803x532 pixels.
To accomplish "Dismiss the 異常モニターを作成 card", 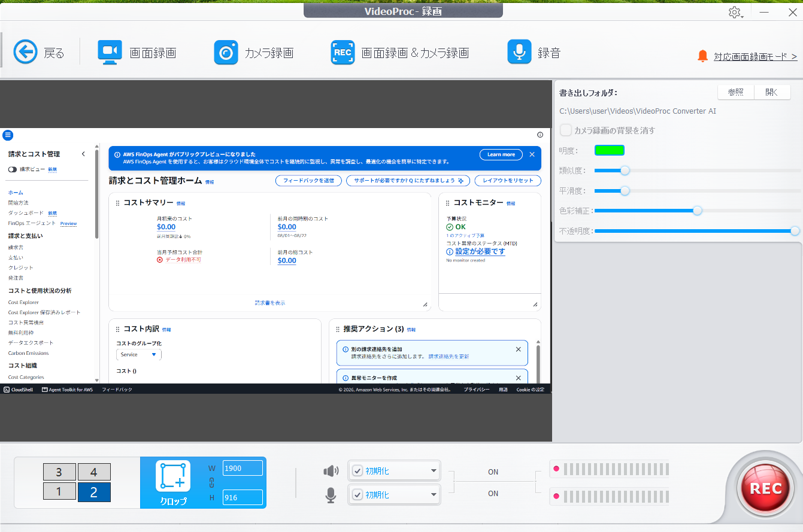I will [519, 378].
